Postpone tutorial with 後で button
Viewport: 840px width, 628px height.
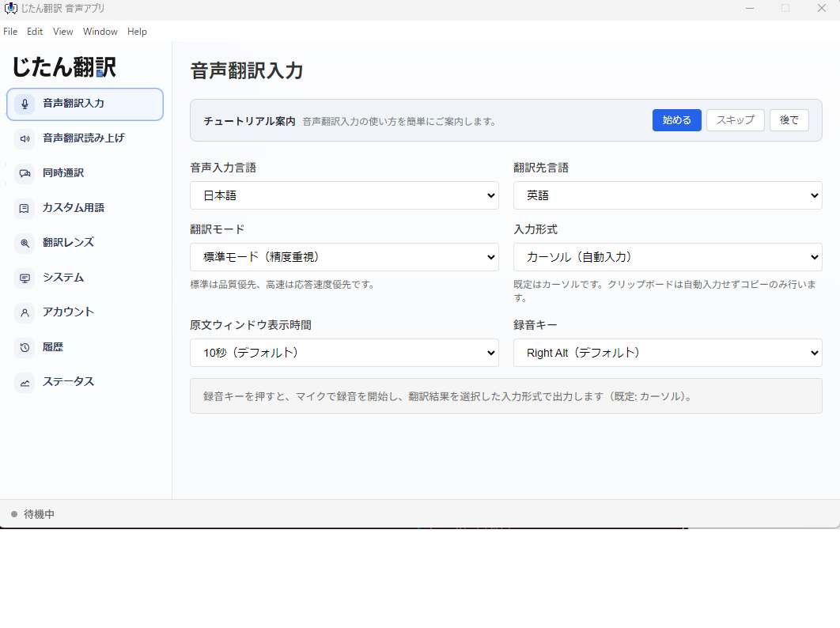789,120
